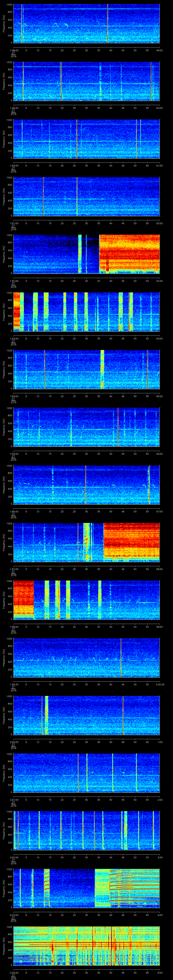Image resolution: width=173 pixels, height=980 pixels.
Task: Click the 59:00 end time label
Action: pyautogui.click(x=160, y=627)
